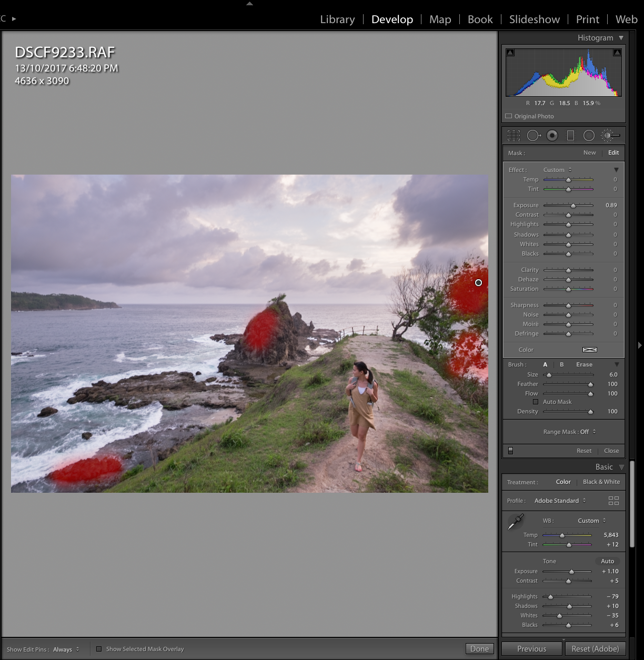Collapse the Effect sliders disclosure triangle
644x660 pixels.
(x=616, y=170)
